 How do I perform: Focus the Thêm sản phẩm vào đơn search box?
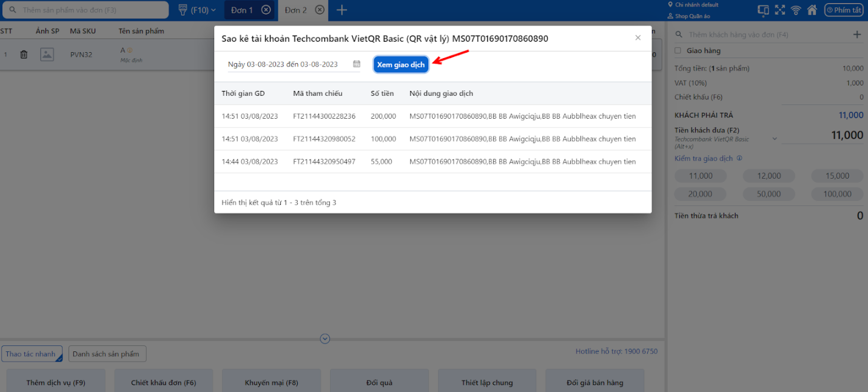[x=85, y=10]
